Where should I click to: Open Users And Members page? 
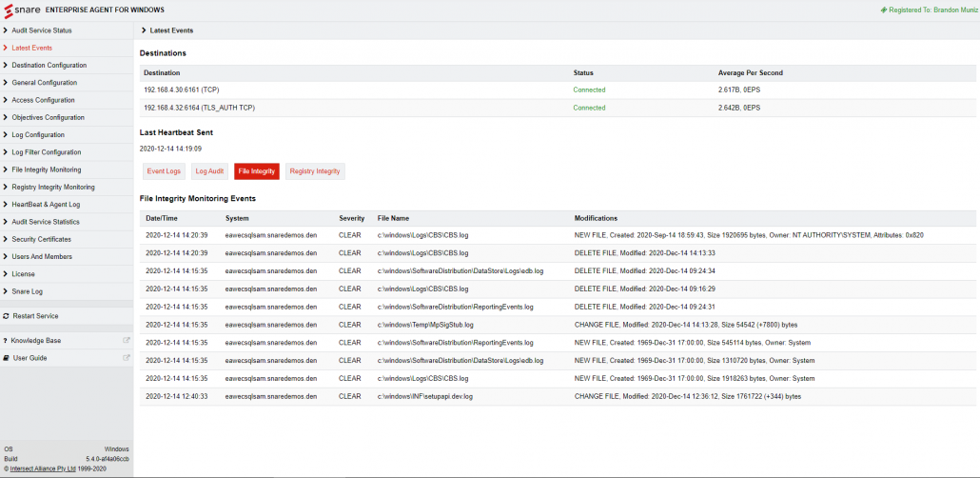coord(42,256)
